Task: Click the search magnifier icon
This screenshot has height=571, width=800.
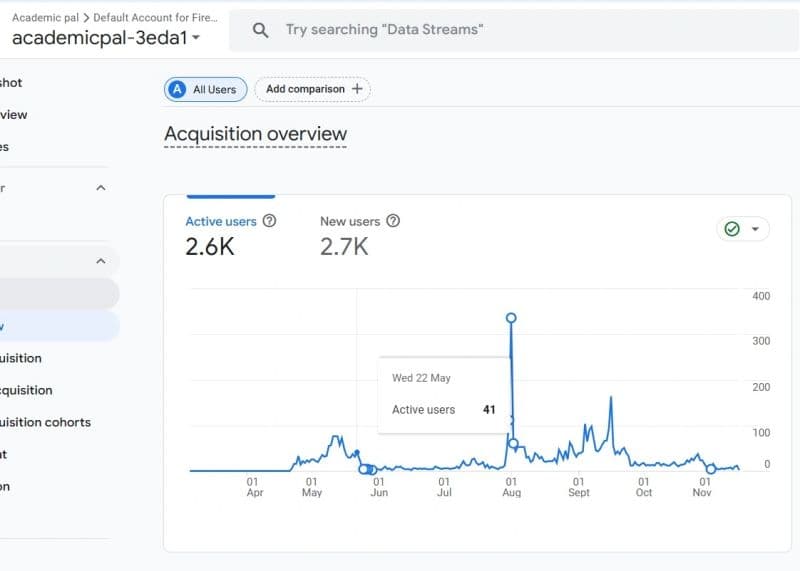Action: (x=260, y=30)
